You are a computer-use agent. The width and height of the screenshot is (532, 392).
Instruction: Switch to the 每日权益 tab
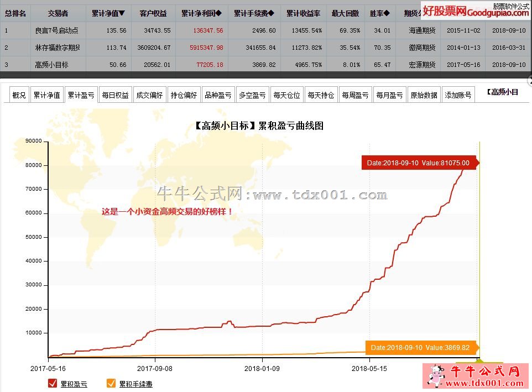[115, 95]
